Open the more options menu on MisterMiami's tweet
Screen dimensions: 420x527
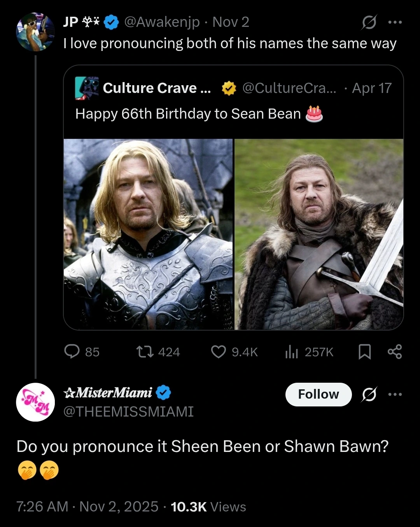click(395, 394)
